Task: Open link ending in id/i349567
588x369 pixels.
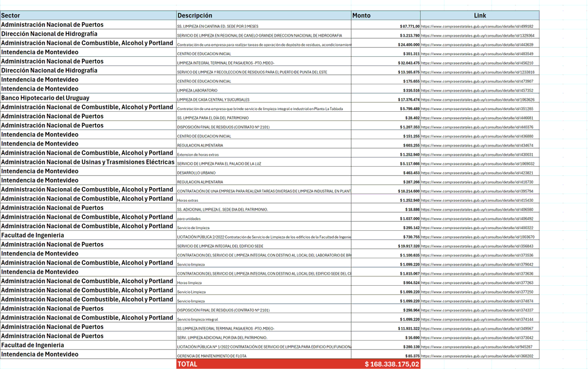Action: tap(477, 329)
